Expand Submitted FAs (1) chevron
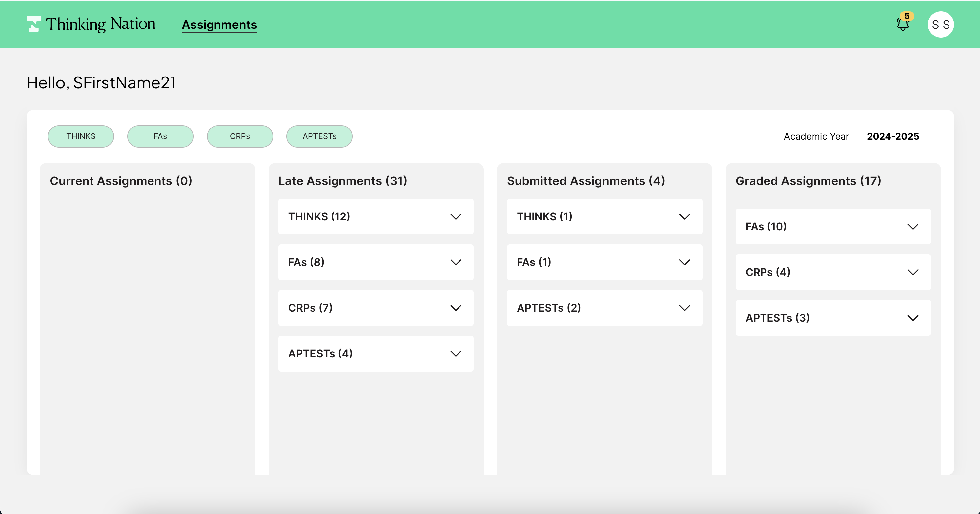This screenshot has width=980, height=514. 684,262
